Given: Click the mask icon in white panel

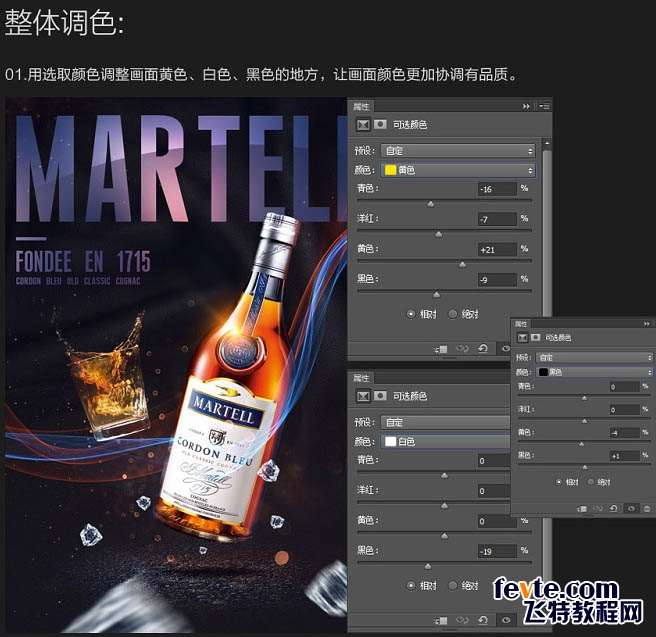Looking at the screenshot, I should pos(380,396).
